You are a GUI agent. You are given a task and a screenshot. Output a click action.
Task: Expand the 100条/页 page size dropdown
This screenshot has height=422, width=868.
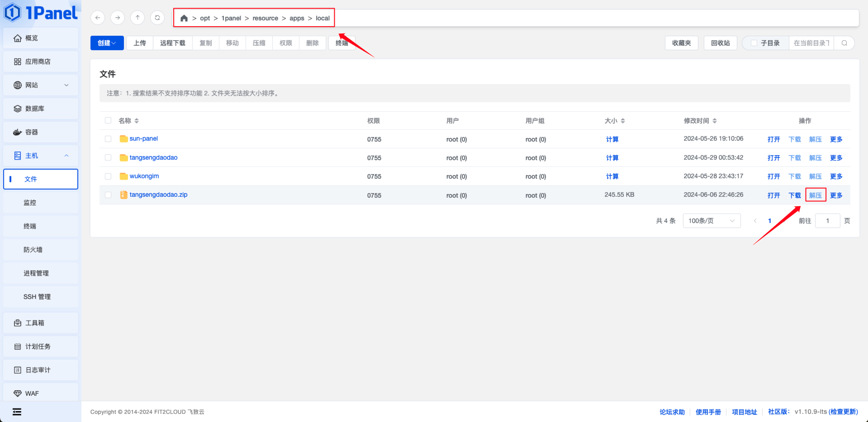coord(711,221)
